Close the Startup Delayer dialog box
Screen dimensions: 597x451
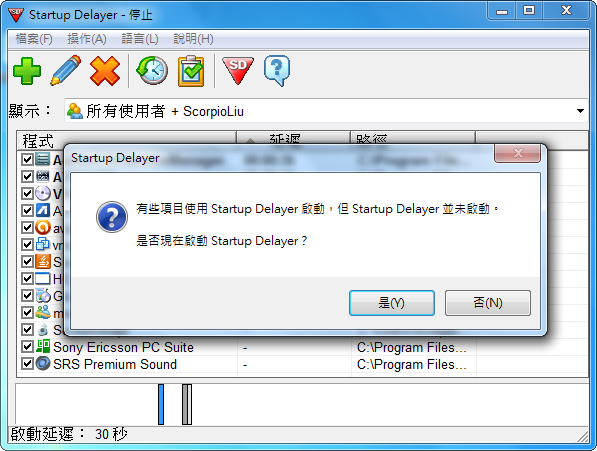point(517,153)
